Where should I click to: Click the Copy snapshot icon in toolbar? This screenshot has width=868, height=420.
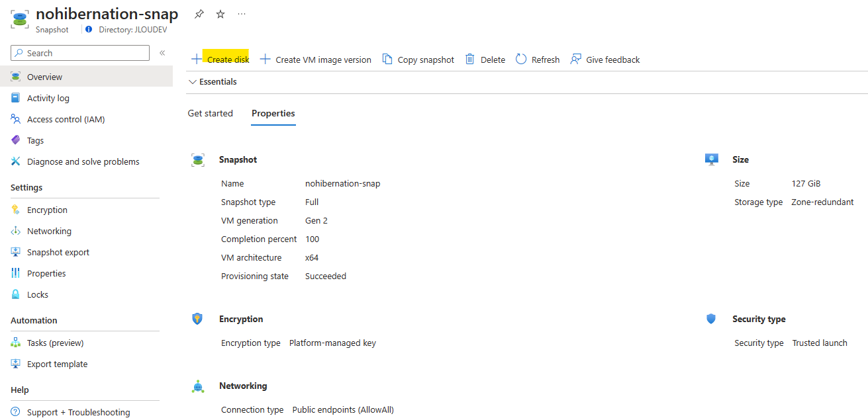387,59
